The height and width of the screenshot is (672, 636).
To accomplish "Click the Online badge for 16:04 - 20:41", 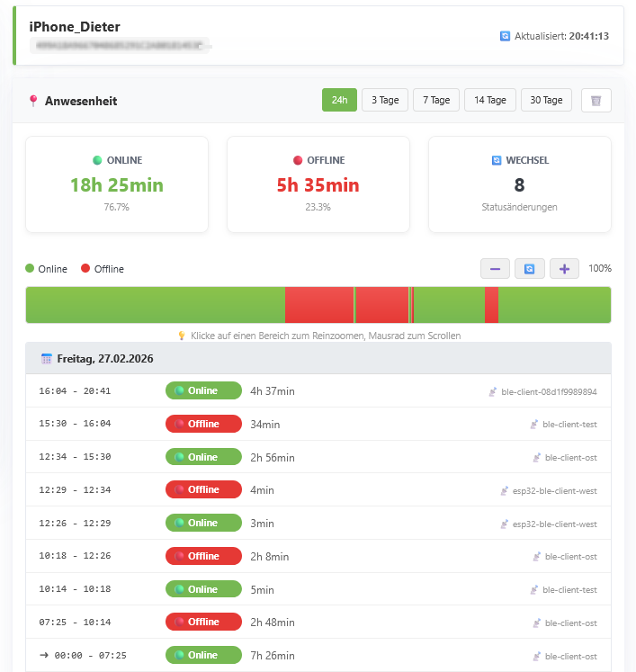I will coord(203,390).
